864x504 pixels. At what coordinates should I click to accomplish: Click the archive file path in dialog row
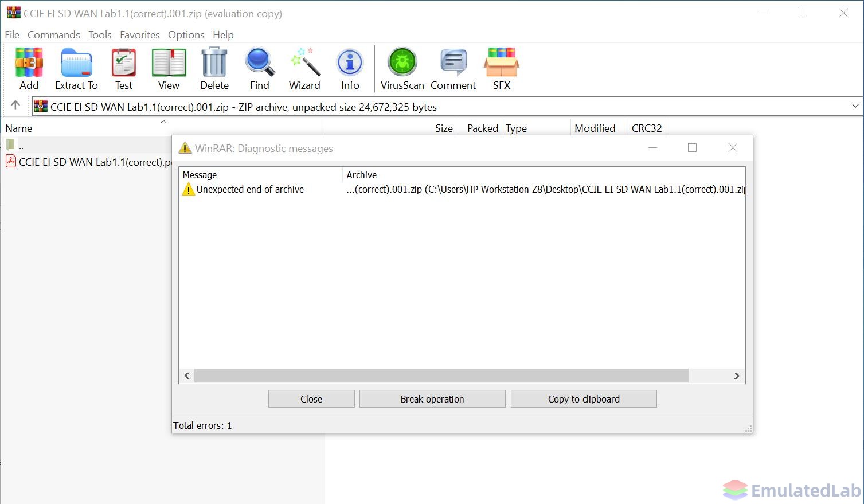pos(545,189)
